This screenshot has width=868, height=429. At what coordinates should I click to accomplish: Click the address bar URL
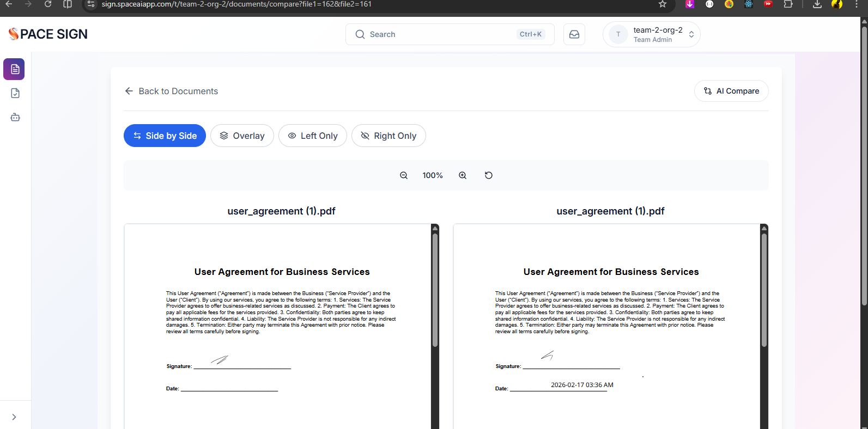[236, 4]
